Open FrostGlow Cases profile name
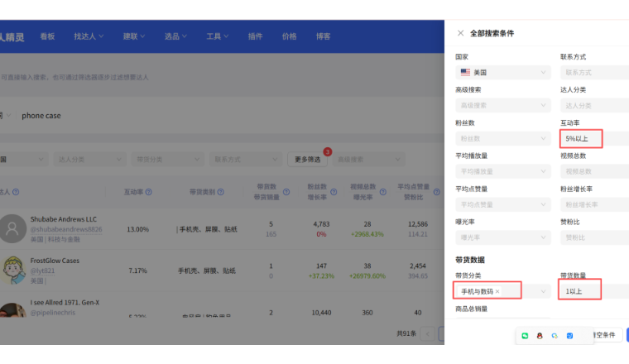Image resolution: width=629 pixels, height=364 pixels. tap(55, 261)
